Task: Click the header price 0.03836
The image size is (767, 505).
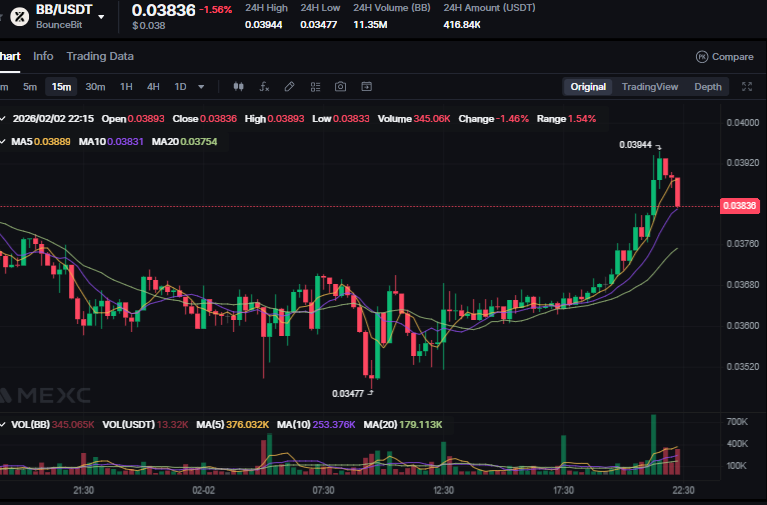Action: pyautogui.click(x=163, y=10)
